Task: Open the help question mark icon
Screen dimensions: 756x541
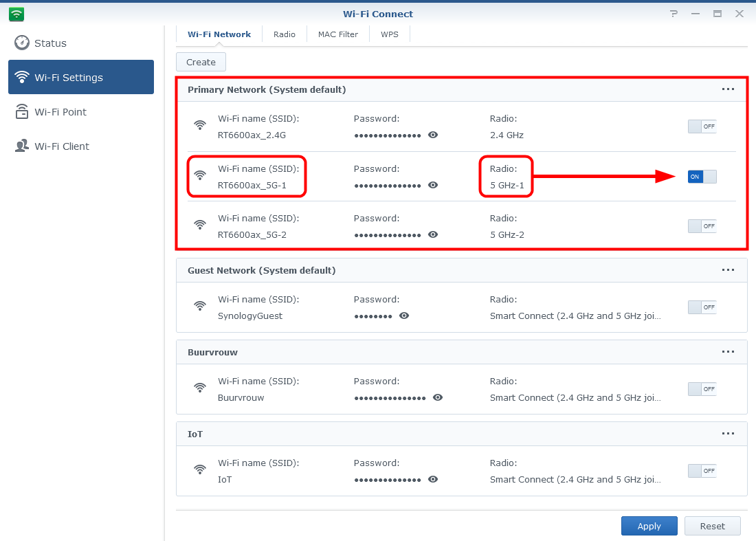Action: [x=674, y=14]
